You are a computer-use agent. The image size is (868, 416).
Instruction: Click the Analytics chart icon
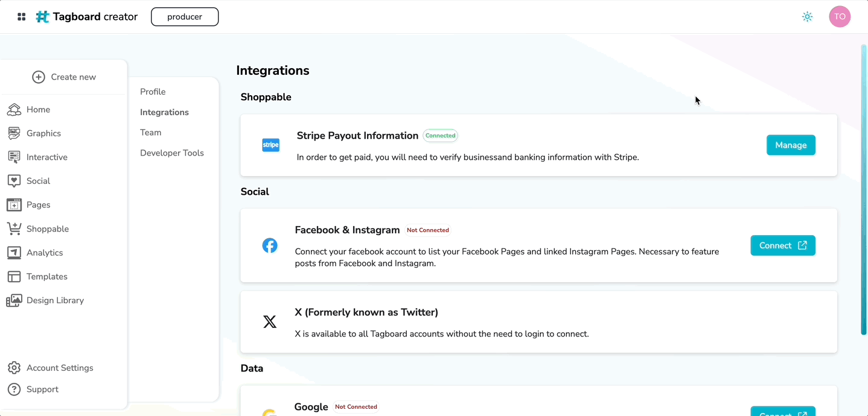(14, 253)
